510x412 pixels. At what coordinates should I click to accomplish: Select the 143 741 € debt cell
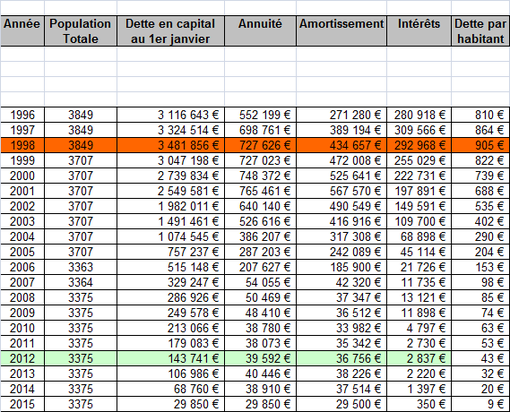170,358
